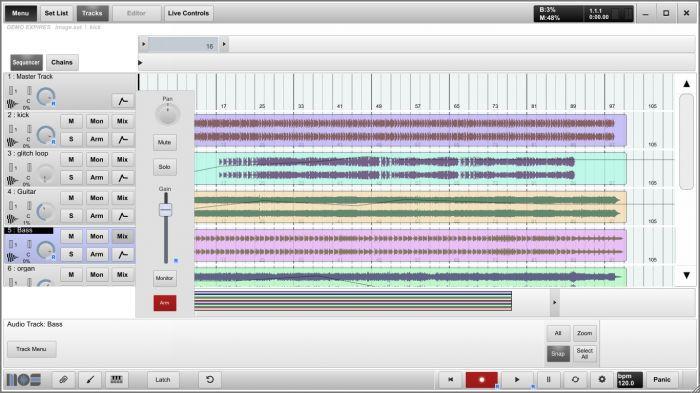Open Mix panel for Guitar track

(123, 198)
